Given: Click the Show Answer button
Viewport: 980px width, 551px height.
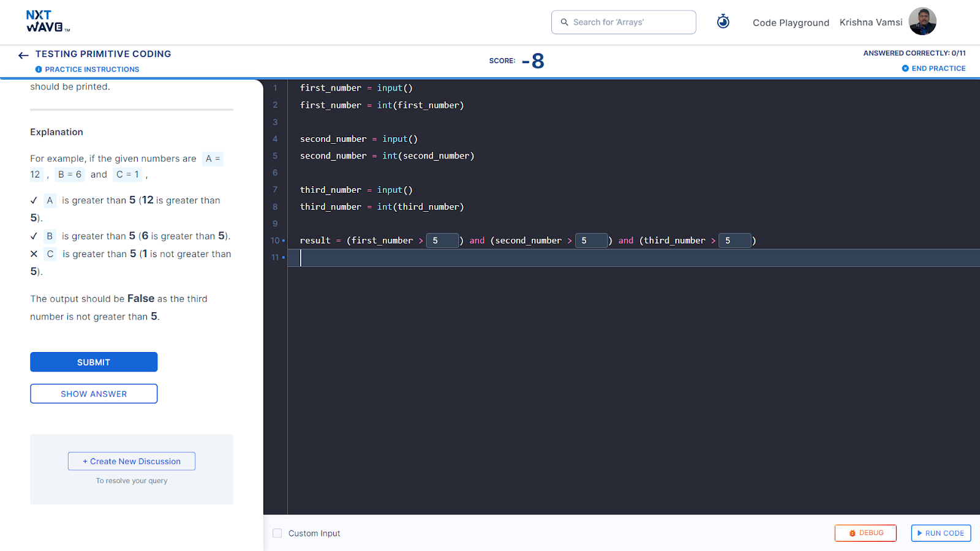Looking at the screenshot, I should click(x=94, y=394).
